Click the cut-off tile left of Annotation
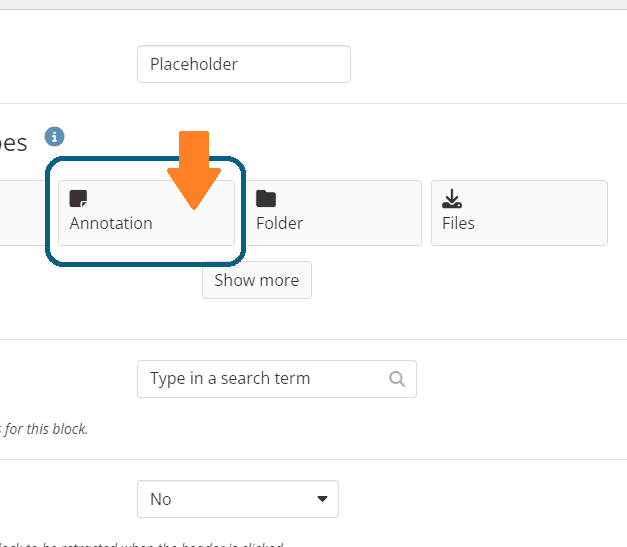Image resolution: width=627 pixels, height=547 pixels. pos(18,212)
